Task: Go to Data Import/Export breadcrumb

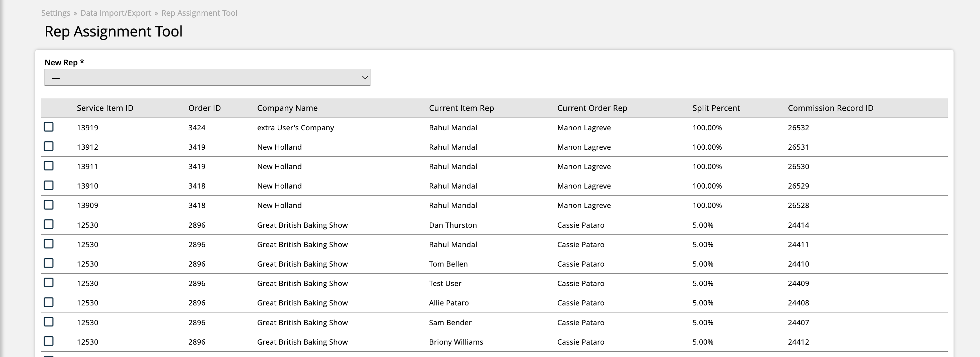Action: 116,13
